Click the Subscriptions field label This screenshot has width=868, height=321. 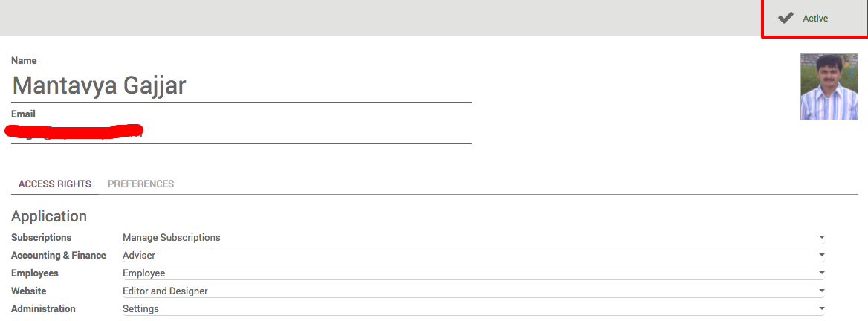[x=41, y=238]
